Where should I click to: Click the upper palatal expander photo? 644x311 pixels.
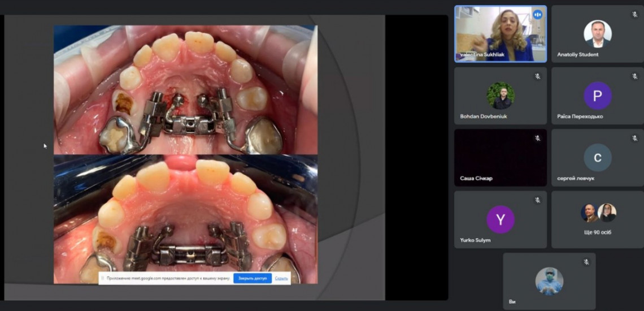point(186,90)
